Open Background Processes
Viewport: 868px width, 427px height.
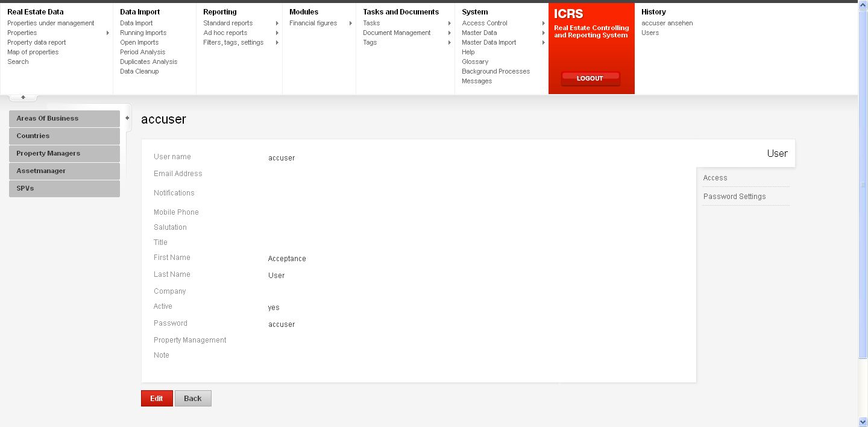(x=495, y=71)
